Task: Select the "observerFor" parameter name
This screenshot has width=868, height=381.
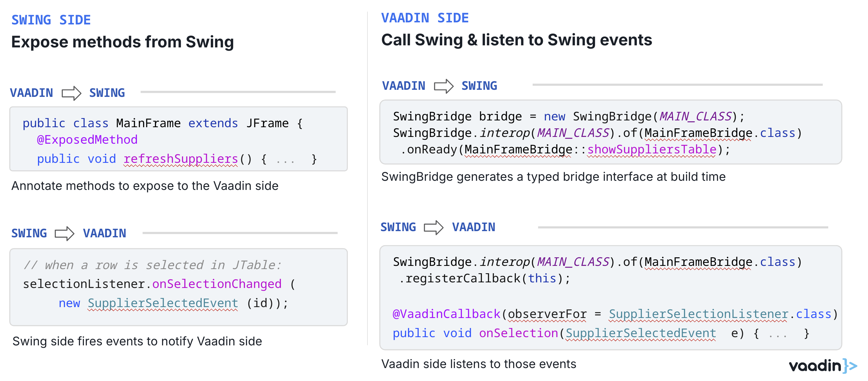Action: (547, 314)
